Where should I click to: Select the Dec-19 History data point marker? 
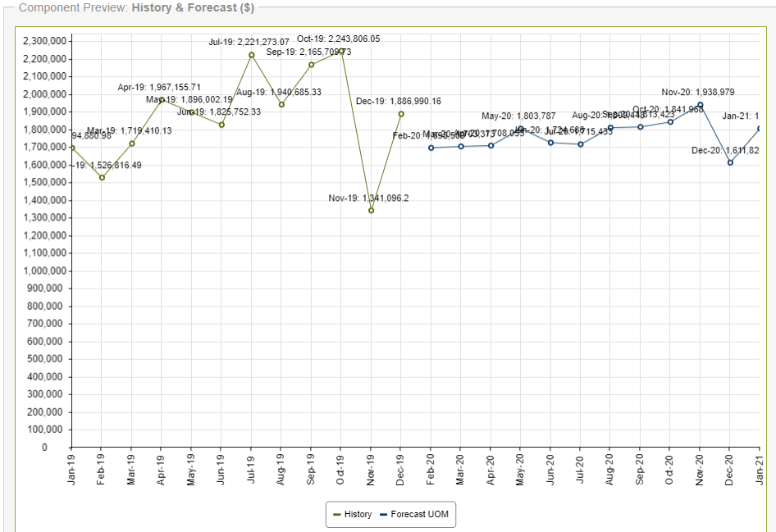(401, 114)
